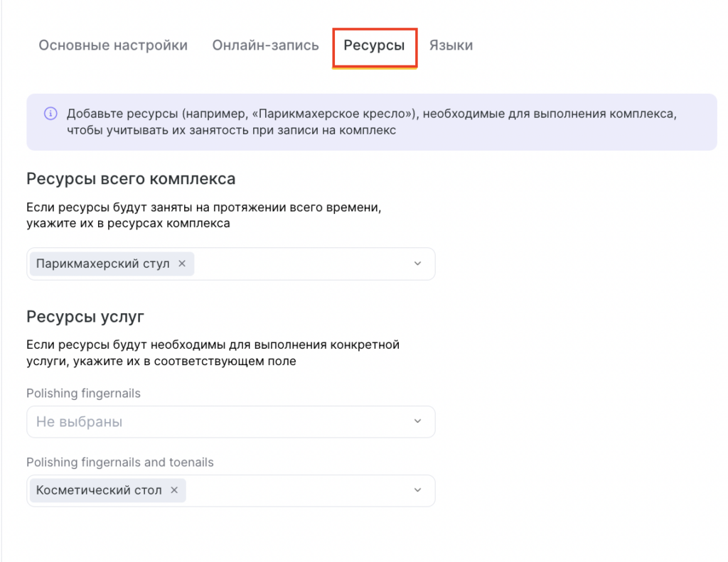Click the Не выбраны placeholder text

tap(79, 422)
